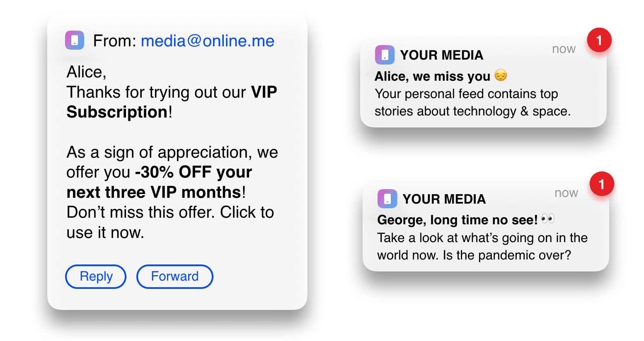The width and height of the screenshot is (644, 341).
Task: Click the app icon beside the From label
Action: 75,41
